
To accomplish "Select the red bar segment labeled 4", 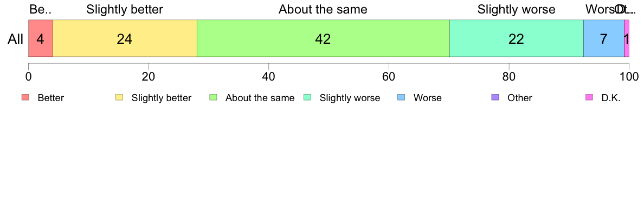I will click(41, 38).
